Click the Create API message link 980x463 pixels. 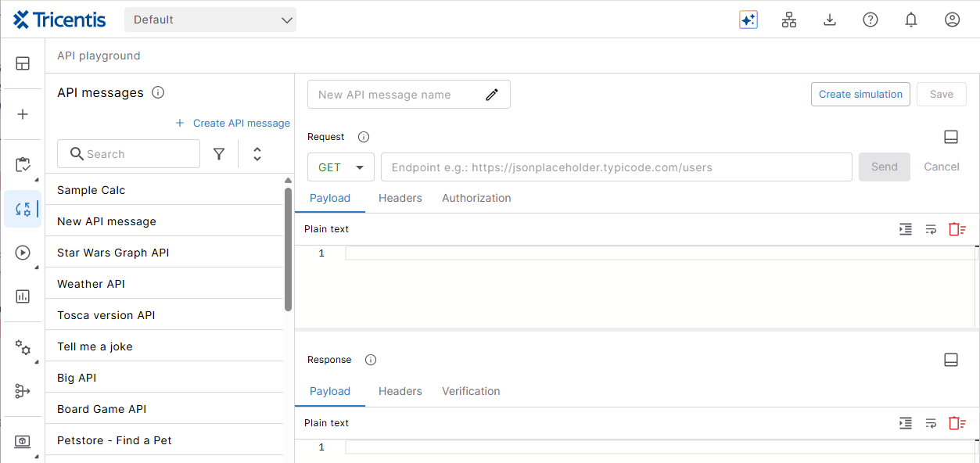click(x=233, y=123)
